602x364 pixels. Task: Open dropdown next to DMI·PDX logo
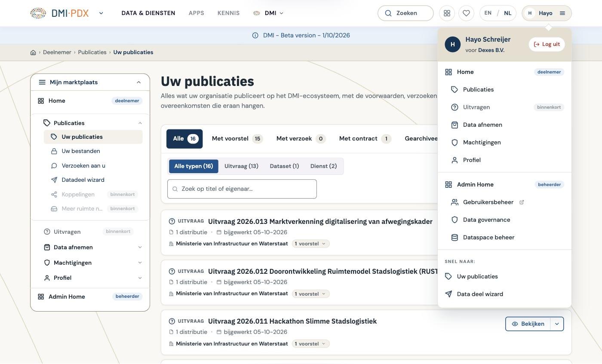click(x=101, y=13)
